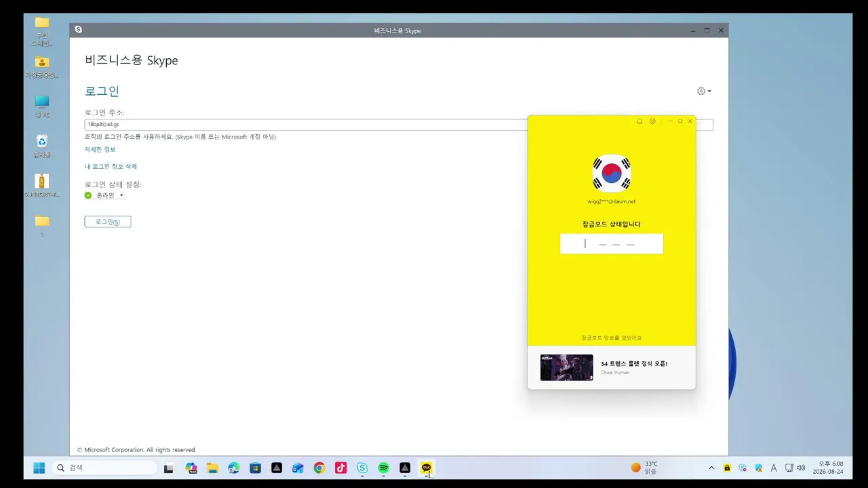This screenshot has width=868, height=488.
Task: Close the 비즈니스용 Skype window
Action: 721,30
